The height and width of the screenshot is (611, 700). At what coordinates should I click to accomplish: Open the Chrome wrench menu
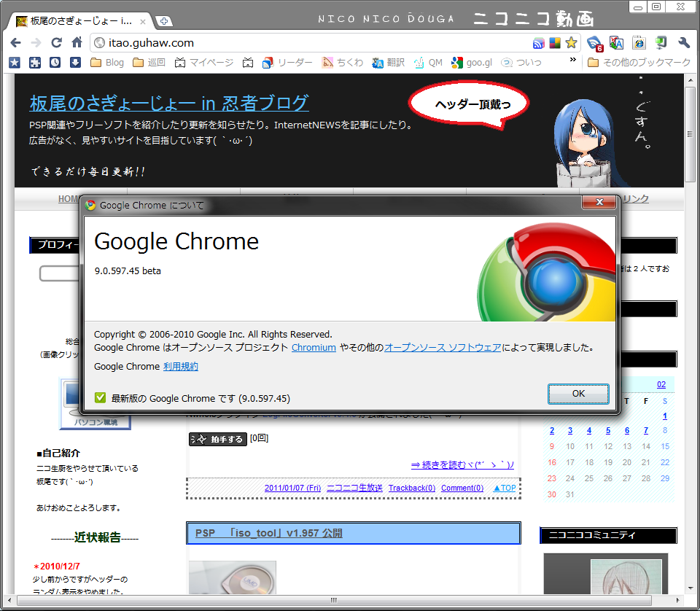click(x=684, y=43)
